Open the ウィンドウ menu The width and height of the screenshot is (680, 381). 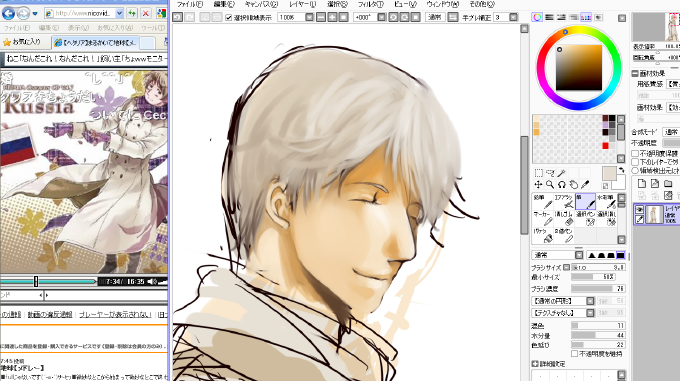(x=442, y=4)
